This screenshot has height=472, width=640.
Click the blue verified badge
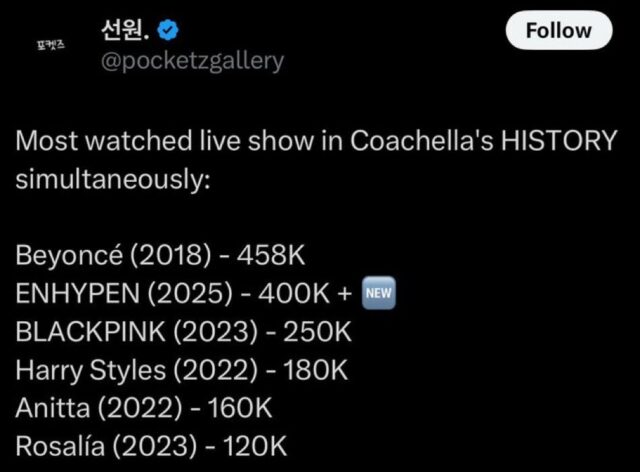[169, 31]
